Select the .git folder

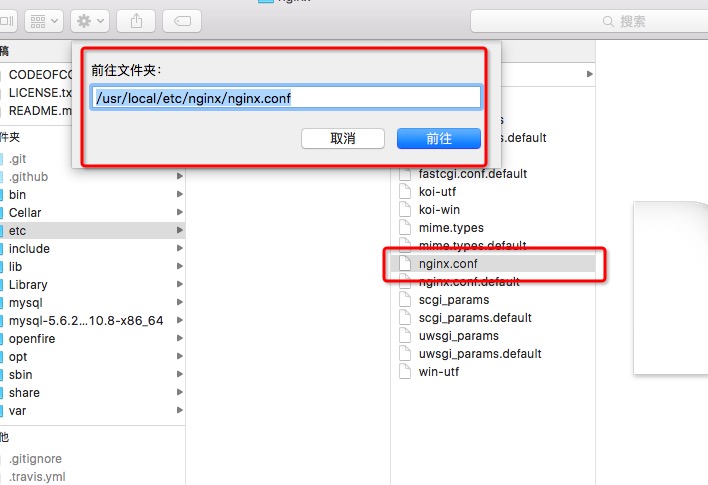tap(18, 159)
